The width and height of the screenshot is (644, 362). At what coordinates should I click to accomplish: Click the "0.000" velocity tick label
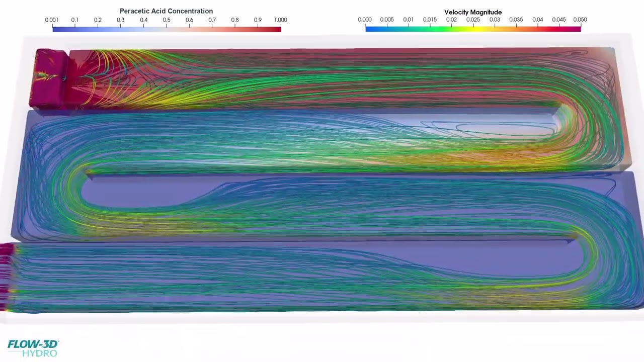point(365,20)
